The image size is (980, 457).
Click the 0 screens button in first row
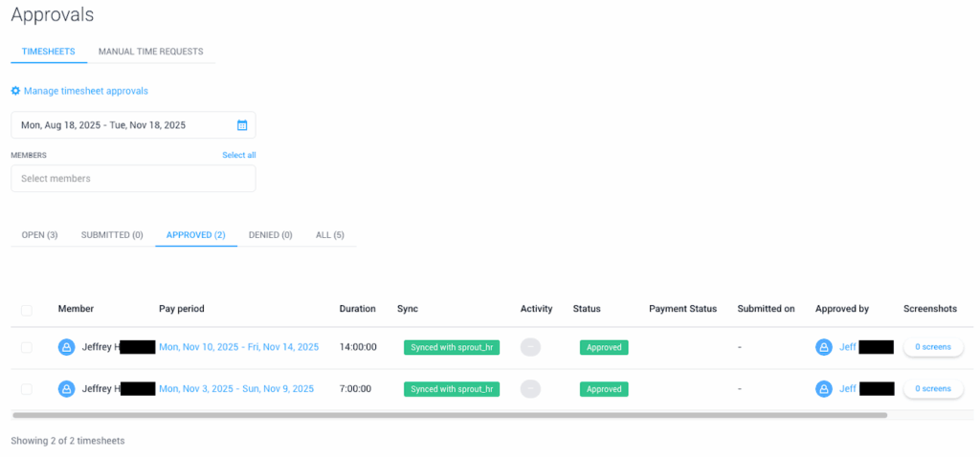pyautogui.click(x=933, y=347)
